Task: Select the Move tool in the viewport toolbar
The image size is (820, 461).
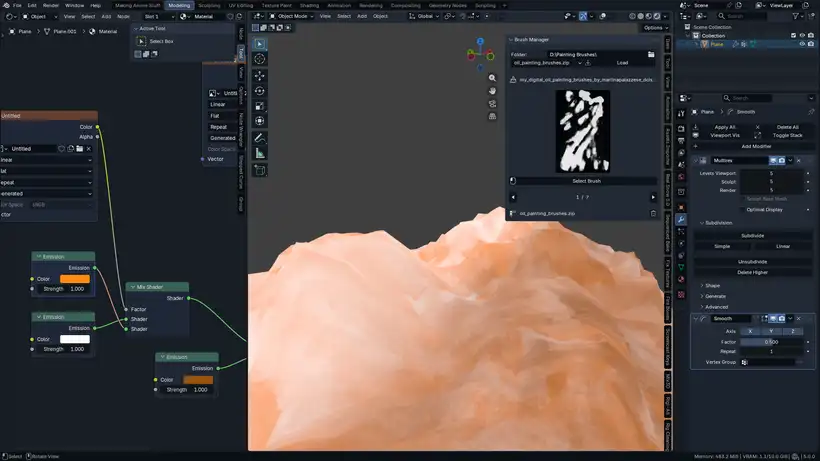Action: [260, 75]
